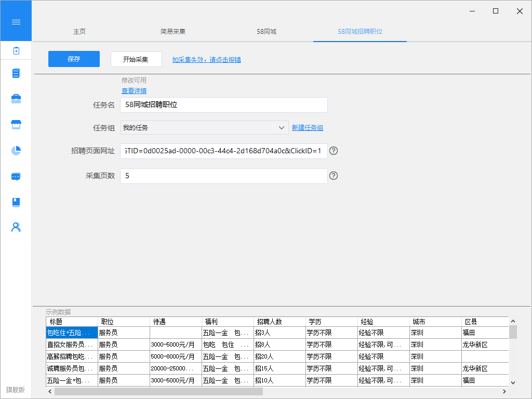Screen dimensions: 532x399
Task: Click the down arrow of table vertical scrollbar
Action: tap(513, 383)
